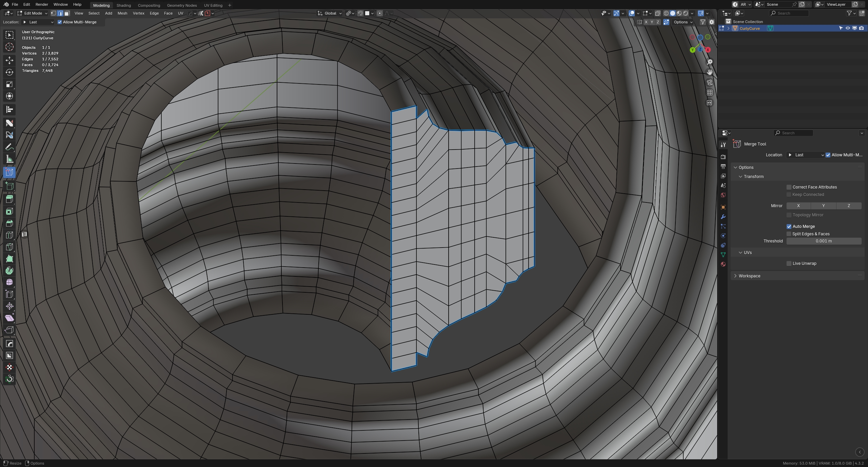Click the zoom magnifier viewport gizmo
The width and height of the screenshot is (868, 467).
[x=709, y=62]
